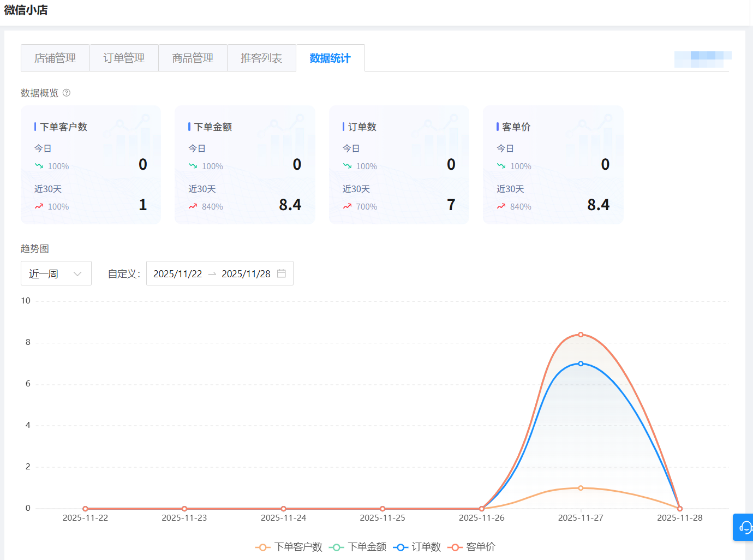The height and width of the screenshot is (560, 753).
Task: Open the end date 2025/11/28 picker
Action: (x=246, y=273)
